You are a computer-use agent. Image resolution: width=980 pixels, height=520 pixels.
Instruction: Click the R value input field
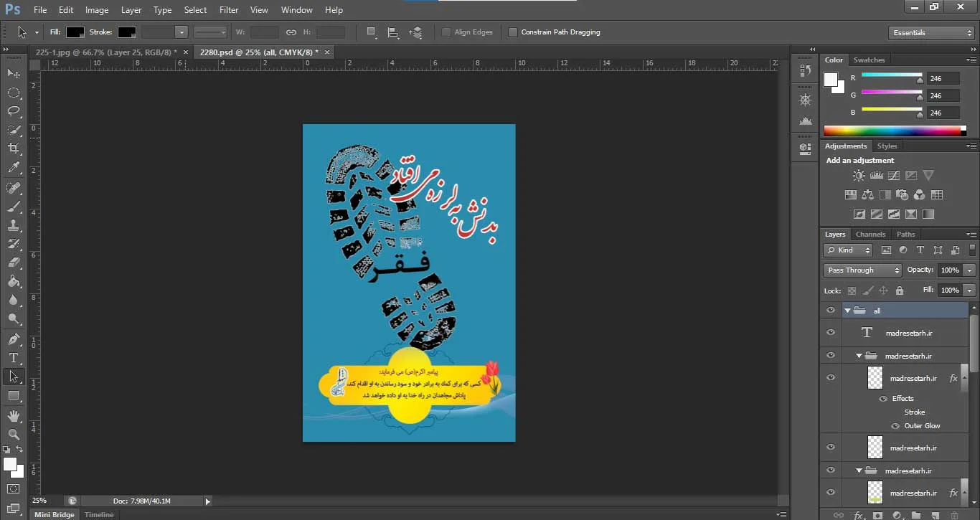943,78
